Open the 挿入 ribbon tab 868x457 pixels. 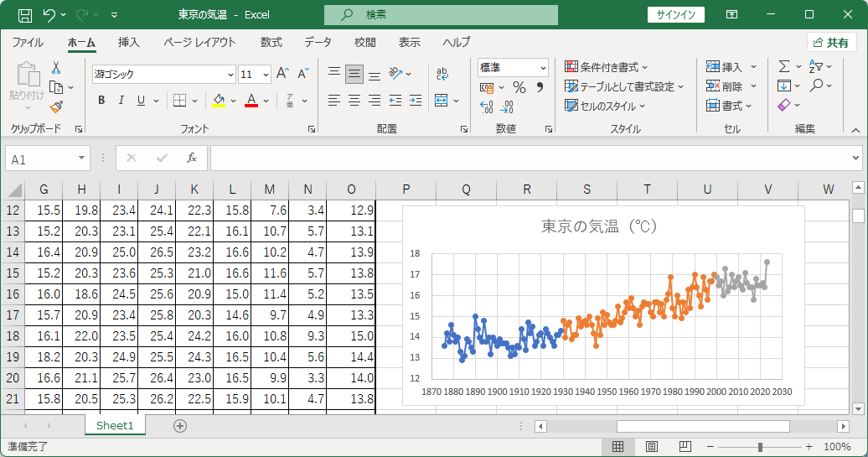pyautogui.click(x=128, y=43)
